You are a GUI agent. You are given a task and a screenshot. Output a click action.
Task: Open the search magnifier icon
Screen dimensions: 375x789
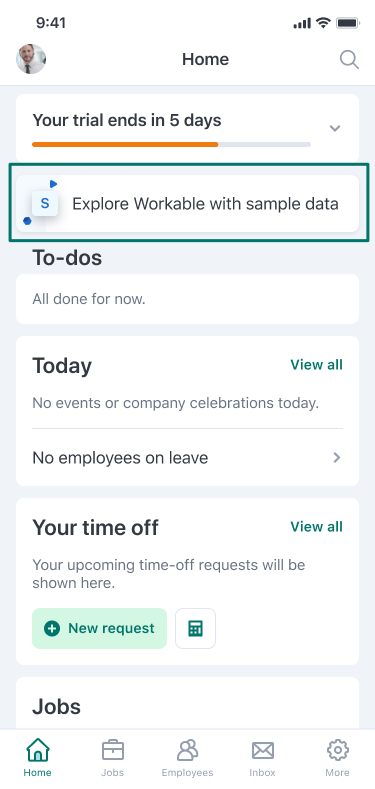click(349, 60)
